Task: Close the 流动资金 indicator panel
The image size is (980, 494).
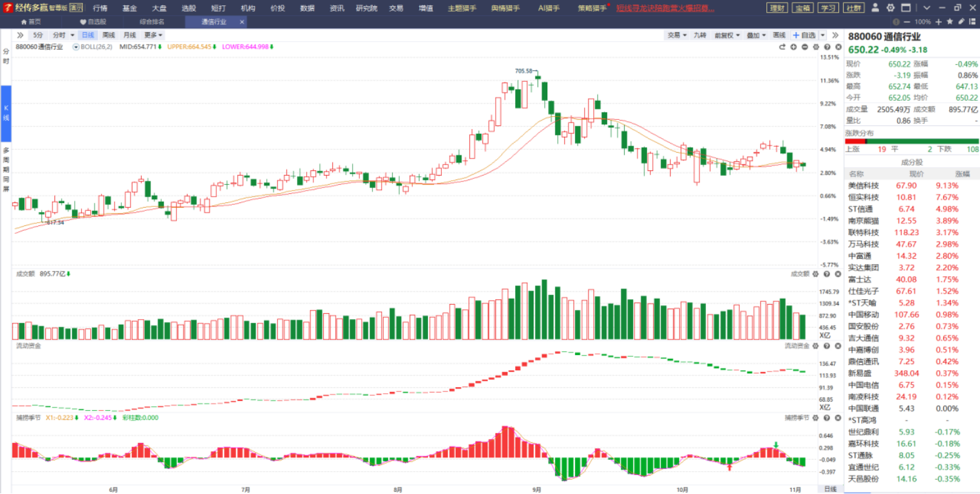Action: point(837,345)
